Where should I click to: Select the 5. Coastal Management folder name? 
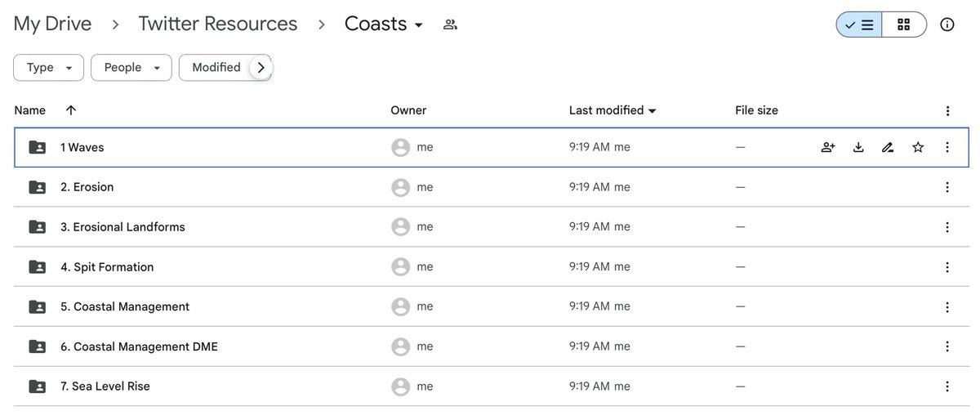pyautogui.click(x=125, y=306)
